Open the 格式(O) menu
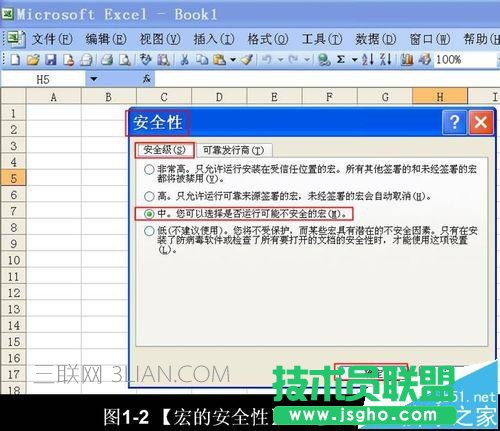The width and height of the screenshot is (500, 431). click(x=268, y=39)
